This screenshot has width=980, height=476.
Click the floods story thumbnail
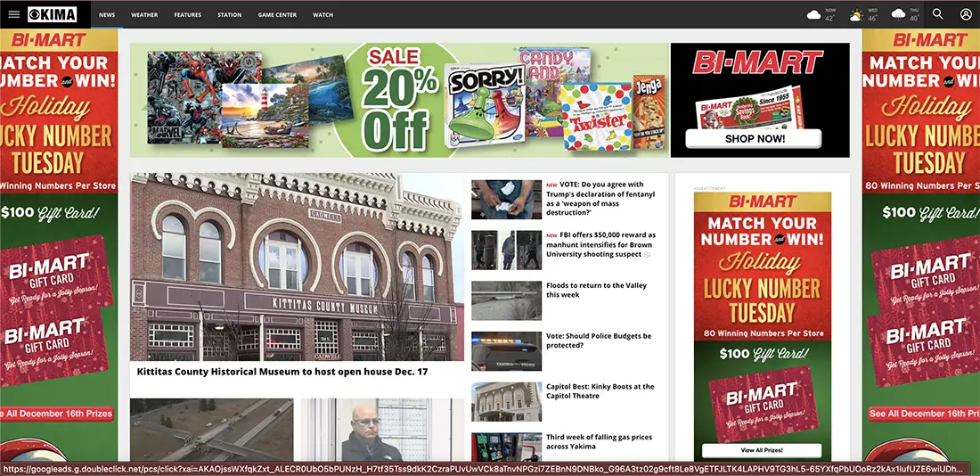[x=506, y=301]
